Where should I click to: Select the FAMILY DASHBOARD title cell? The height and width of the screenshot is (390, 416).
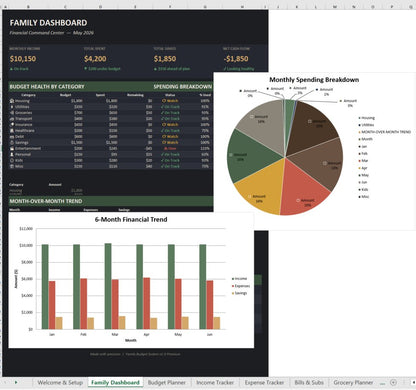click(48, 23)
